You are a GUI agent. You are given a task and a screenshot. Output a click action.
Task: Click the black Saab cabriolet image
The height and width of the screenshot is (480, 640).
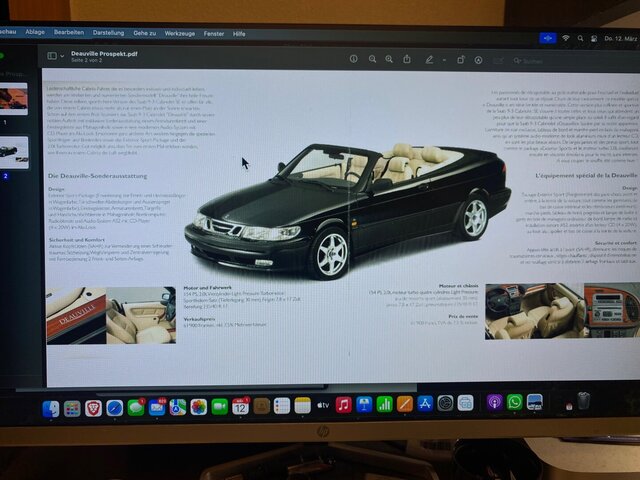[348, 210]
